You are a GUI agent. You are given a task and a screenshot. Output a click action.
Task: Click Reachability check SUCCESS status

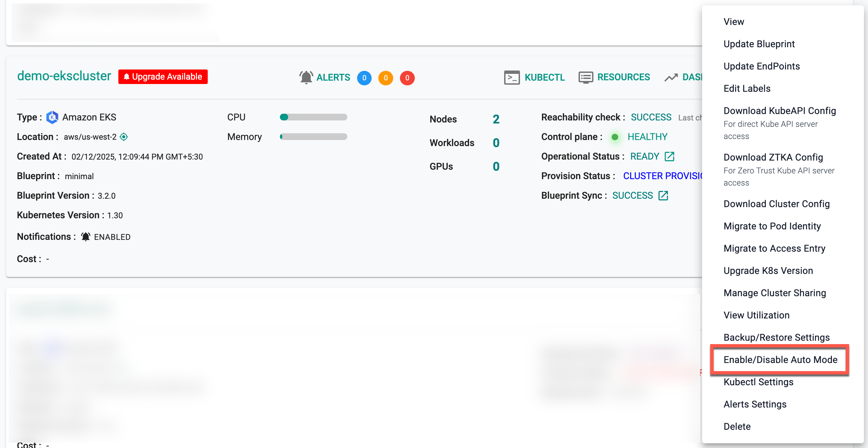tap(651, 117)
